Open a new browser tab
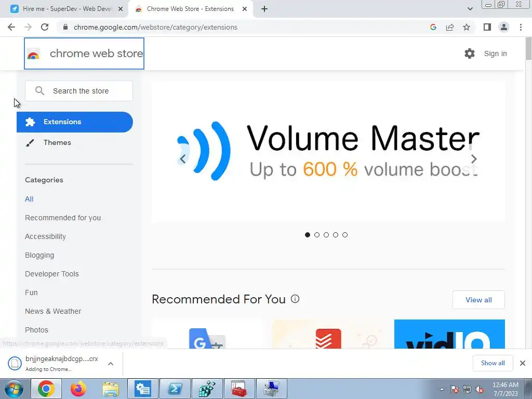 point(264,9)
